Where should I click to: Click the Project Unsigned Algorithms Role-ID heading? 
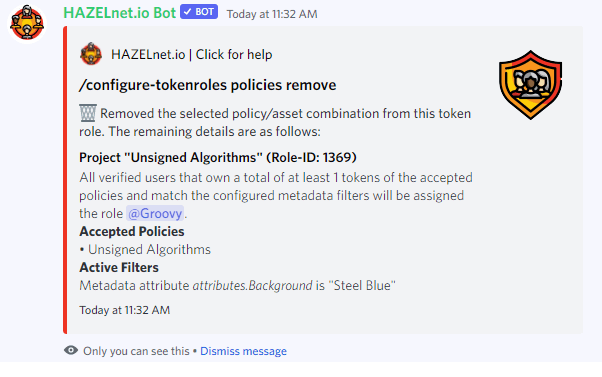click(218, 157)
